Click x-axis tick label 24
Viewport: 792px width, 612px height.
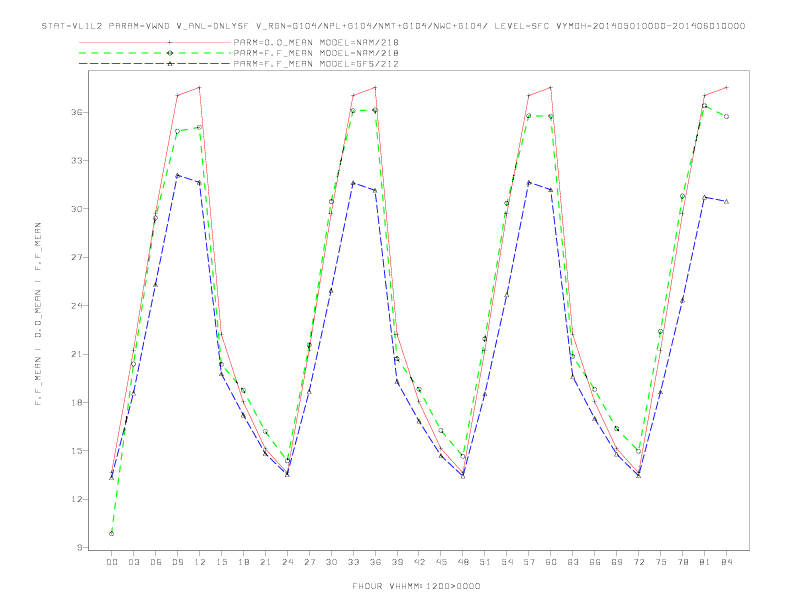click(287, 562)
